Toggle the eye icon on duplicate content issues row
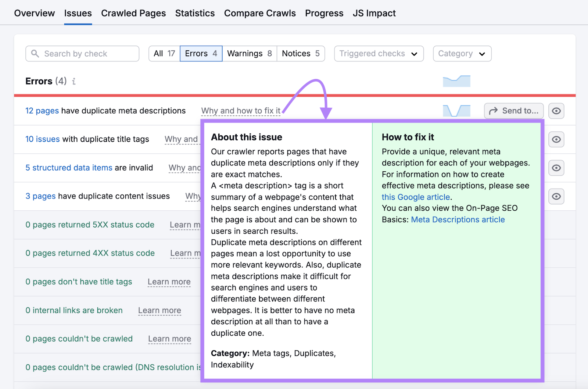This screenshot has width=588, height=389. [556, 196]
